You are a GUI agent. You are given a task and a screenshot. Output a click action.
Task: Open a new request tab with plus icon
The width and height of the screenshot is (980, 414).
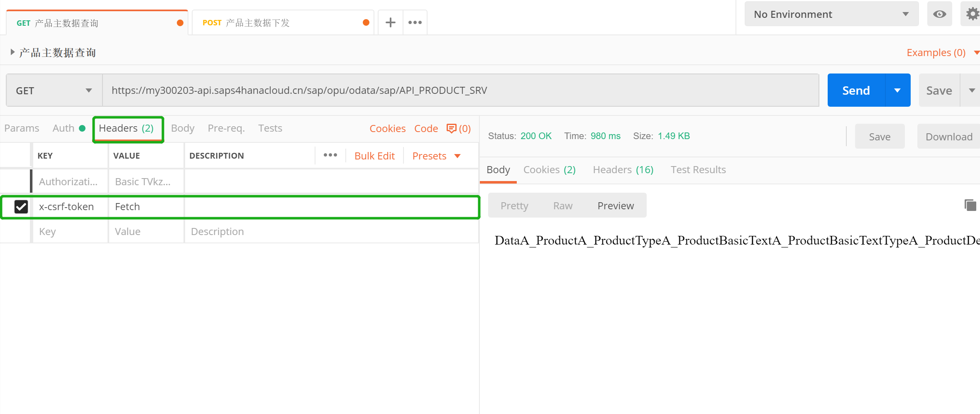pyautogui.click(x=390, y=22)
